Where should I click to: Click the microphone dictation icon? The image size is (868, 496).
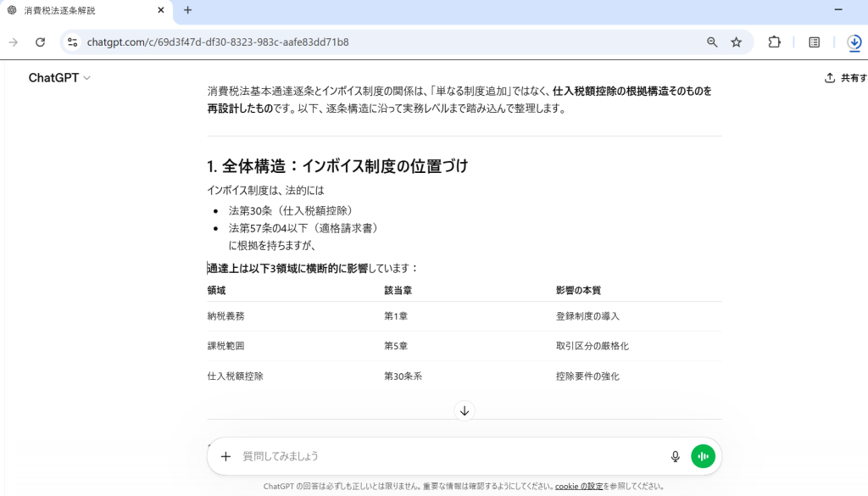pyautogui.click(x=676, y=456)
